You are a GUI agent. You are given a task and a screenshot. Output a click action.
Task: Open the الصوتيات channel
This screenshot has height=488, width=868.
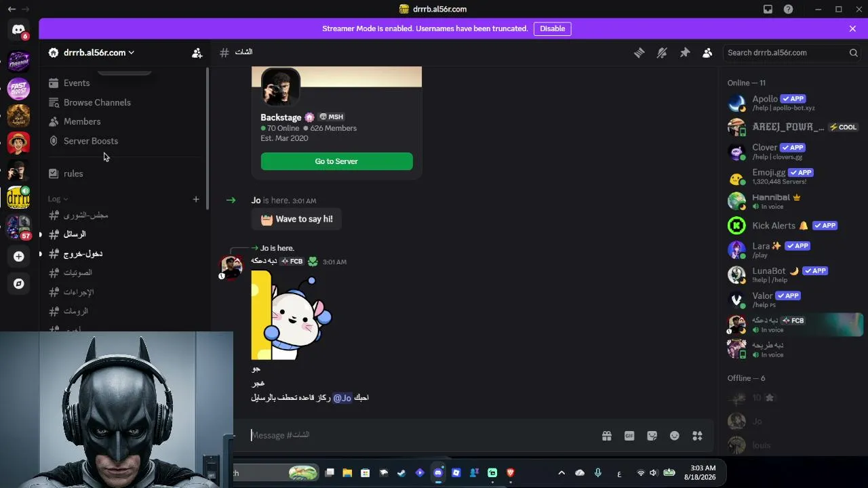point(123,272)
